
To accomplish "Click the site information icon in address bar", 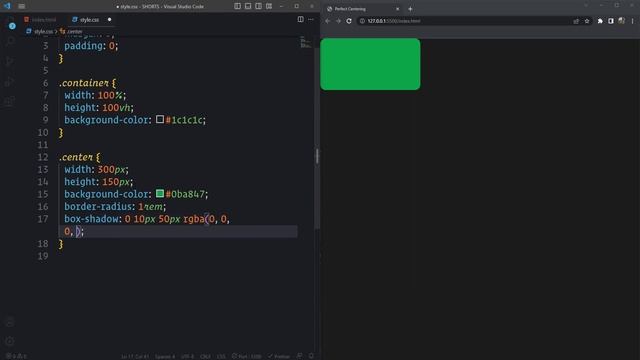I will click(362, 21).
